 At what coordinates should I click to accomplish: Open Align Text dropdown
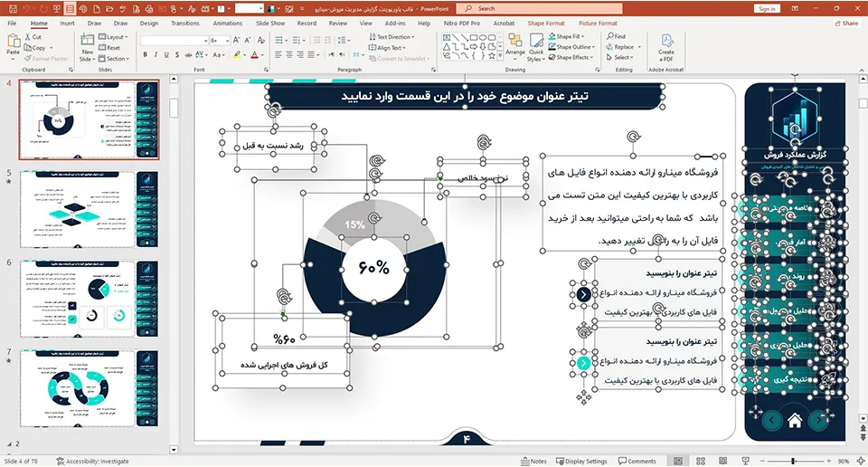click(387, 48)
